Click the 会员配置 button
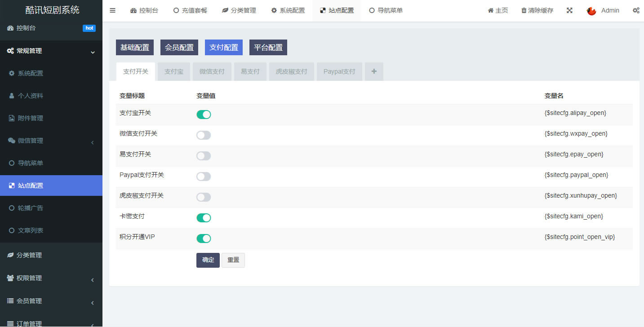Image resolution: width=644 pixels, height=327 pixels. (x=179, y=48)
